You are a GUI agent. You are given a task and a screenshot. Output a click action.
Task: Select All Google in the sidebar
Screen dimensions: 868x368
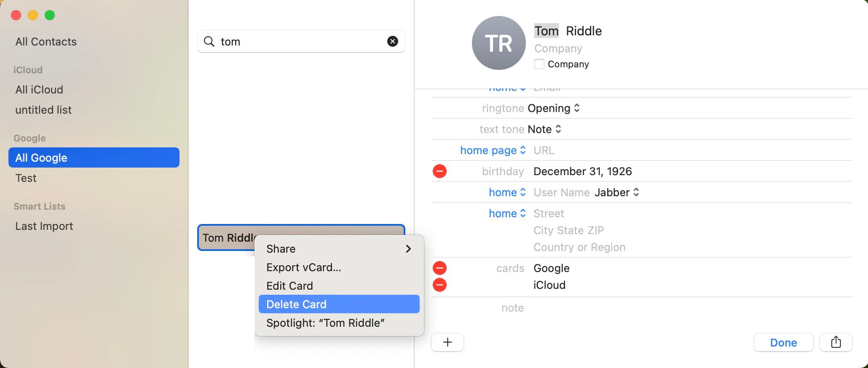point(94,157)
